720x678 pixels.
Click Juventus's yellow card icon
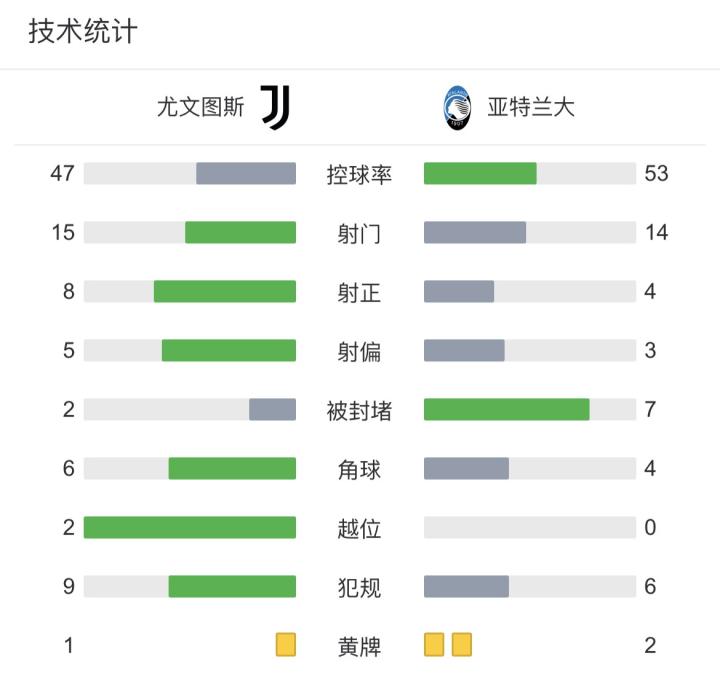pyautogui.click(x=286, y=645)
